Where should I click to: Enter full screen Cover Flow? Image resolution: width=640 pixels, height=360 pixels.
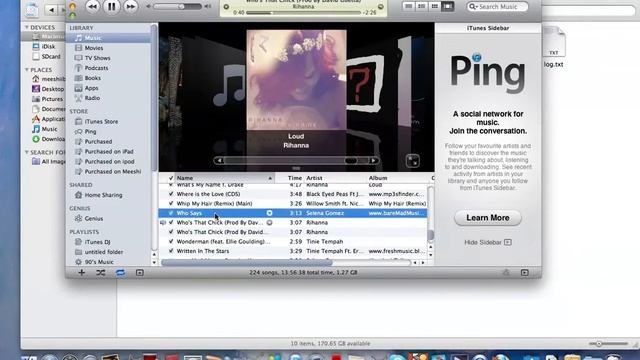coord(413,161)
